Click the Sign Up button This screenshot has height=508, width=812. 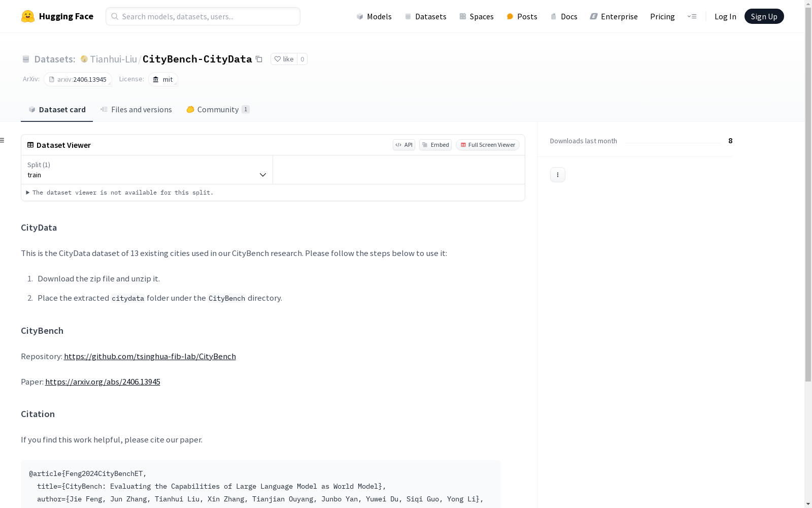point(764,16)
